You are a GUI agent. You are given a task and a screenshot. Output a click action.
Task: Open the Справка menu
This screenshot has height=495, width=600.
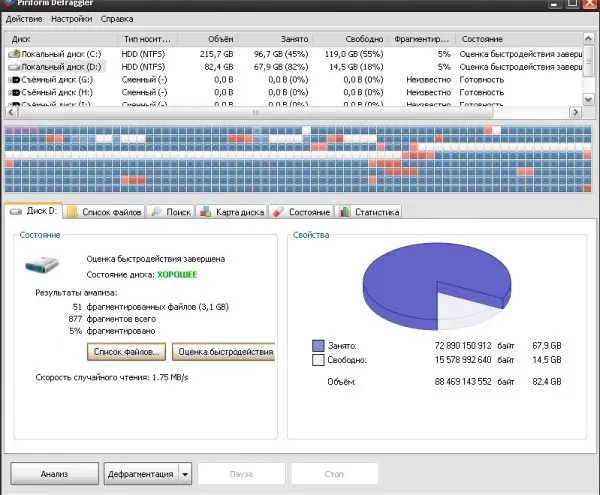click(117, 19)
